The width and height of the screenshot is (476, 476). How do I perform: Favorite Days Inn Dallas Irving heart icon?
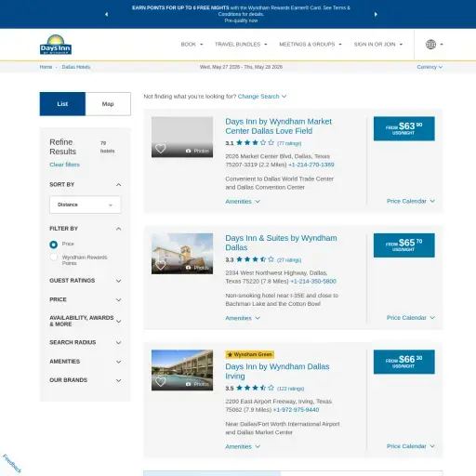(160, 382)
